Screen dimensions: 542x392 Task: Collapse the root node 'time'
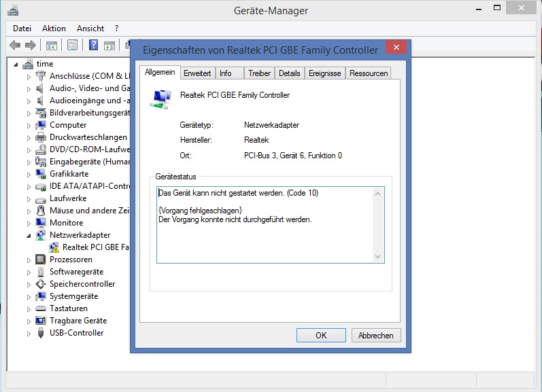16,65
